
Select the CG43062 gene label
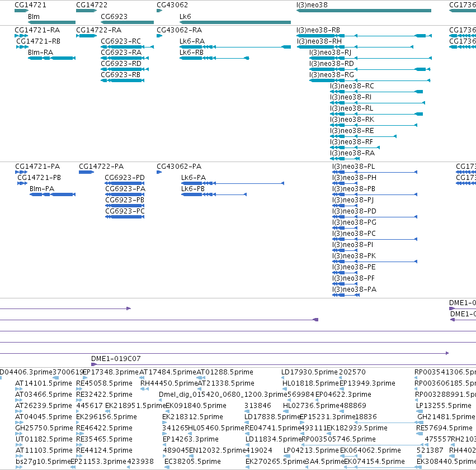point(172,5)
